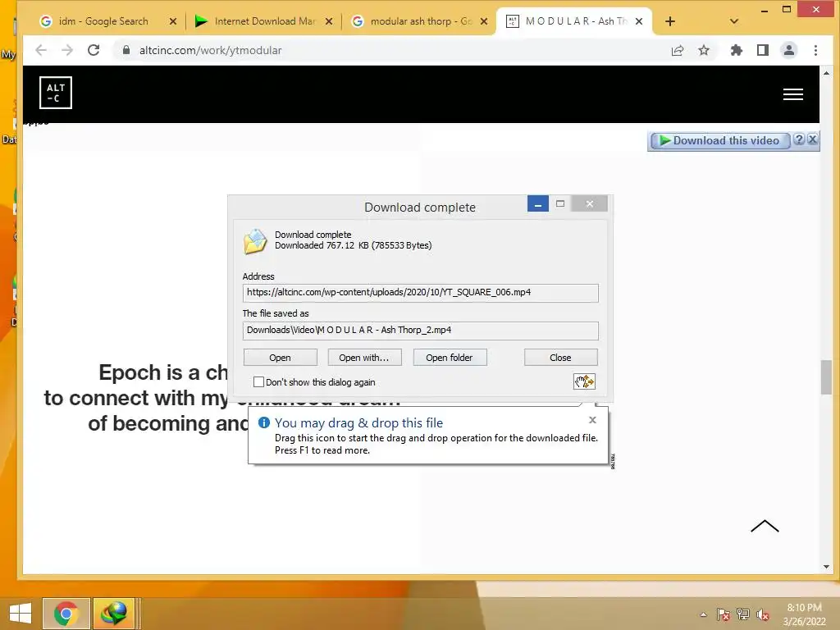Click the muted volume tray icon
The width and height of the screenshot is (840, 630).
(x=763, y=614)
